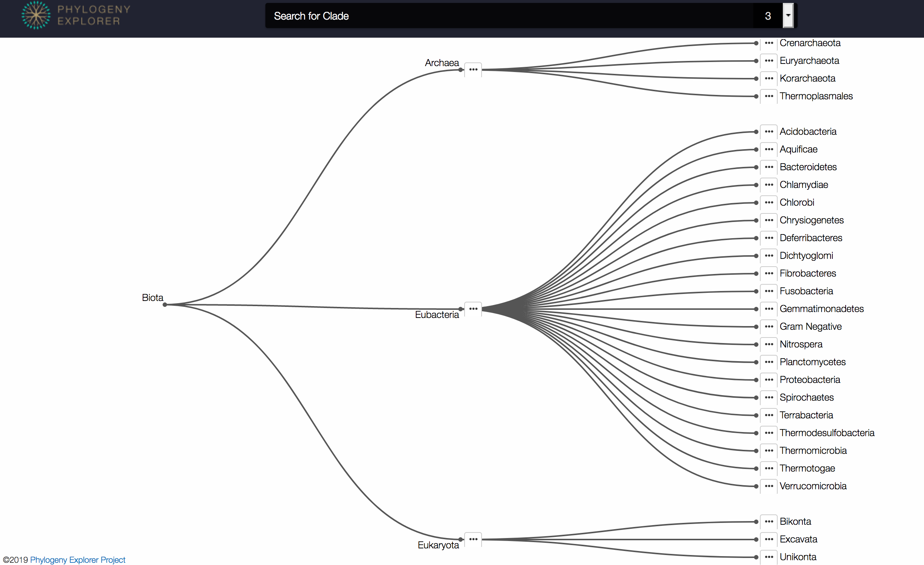
Task: Open the ellipsis menu for Gemmatimonadetes
Action: pos(769,309)
